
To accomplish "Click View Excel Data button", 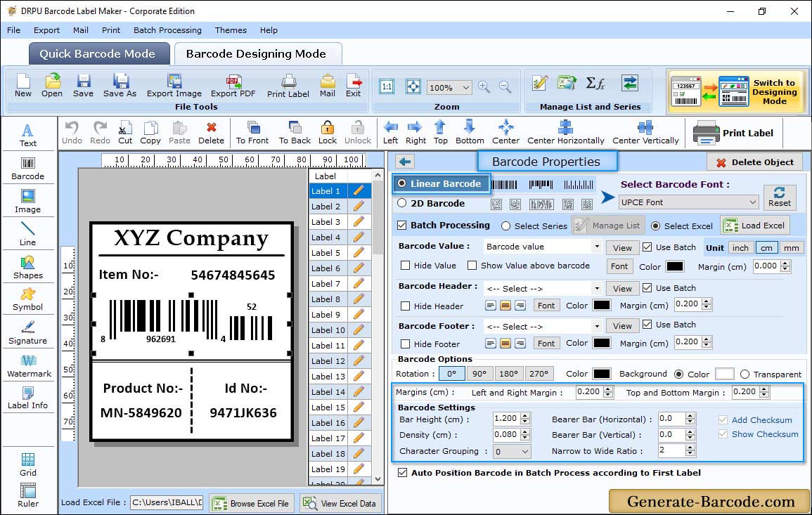I will point(340,503).
